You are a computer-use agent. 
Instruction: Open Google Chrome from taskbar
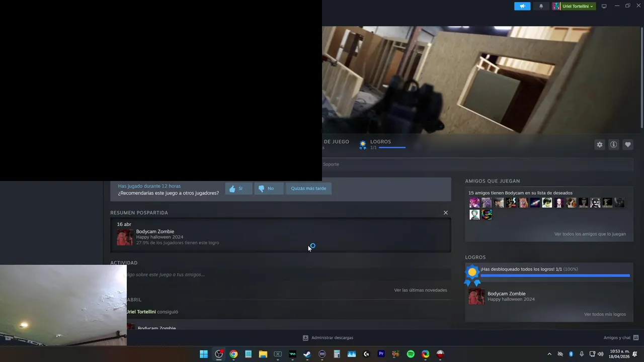point(233,354)
